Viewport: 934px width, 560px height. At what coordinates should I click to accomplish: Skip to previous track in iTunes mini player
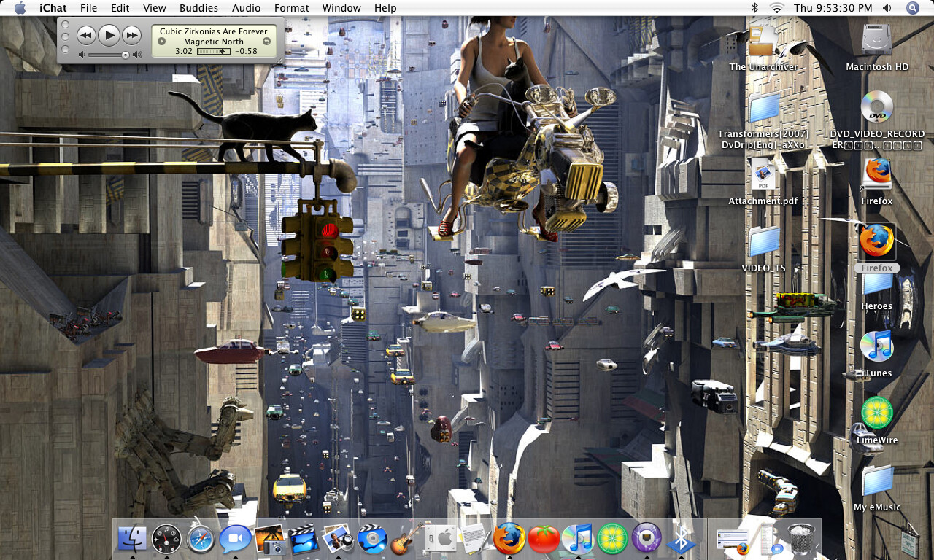(x=86, y=34)
